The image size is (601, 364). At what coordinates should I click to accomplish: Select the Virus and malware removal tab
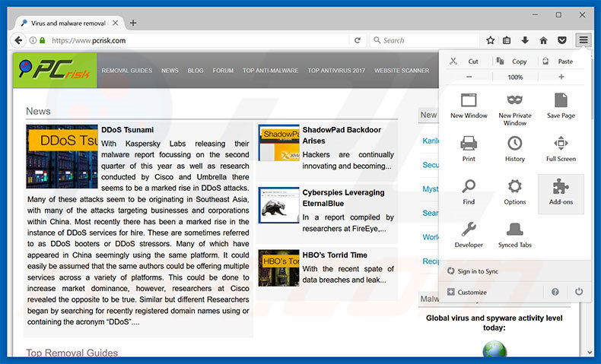(x=69, y=23)
